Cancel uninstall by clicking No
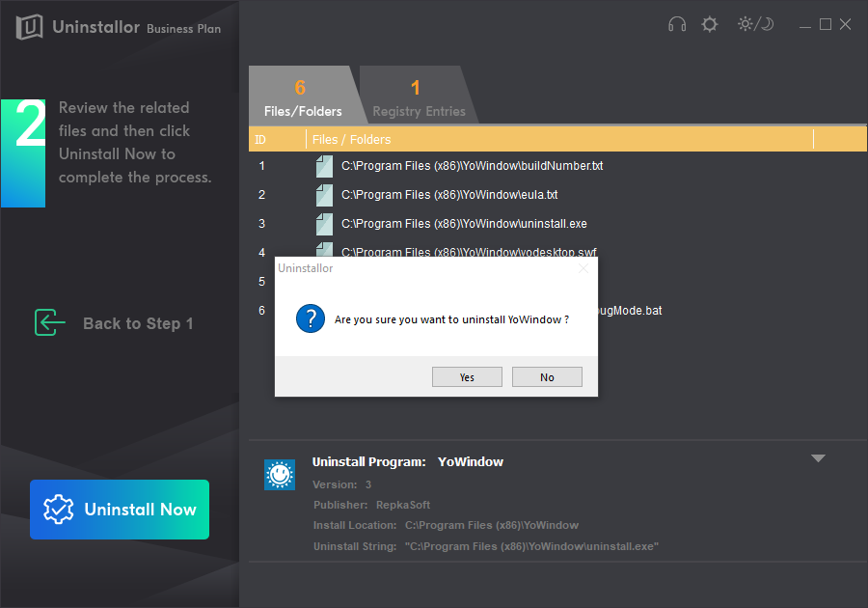 point(547,377)
